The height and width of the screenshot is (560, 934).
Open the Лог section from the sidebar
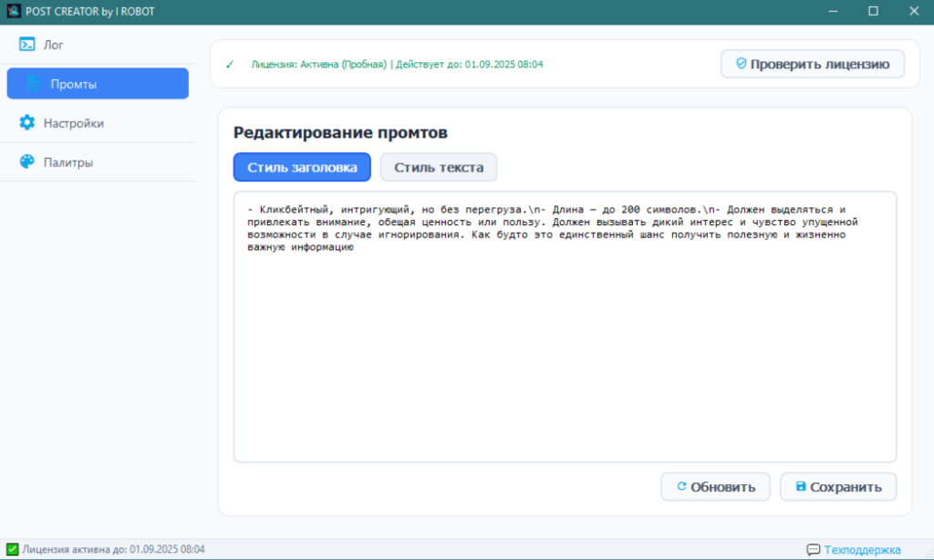click(55, 45)
